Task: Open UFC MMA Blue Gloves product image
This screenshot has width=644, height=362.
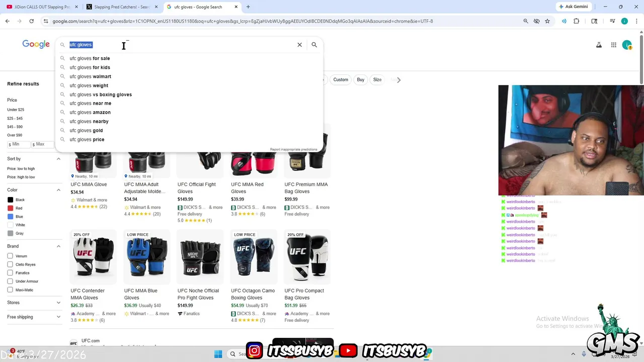Action: [146, 258]
